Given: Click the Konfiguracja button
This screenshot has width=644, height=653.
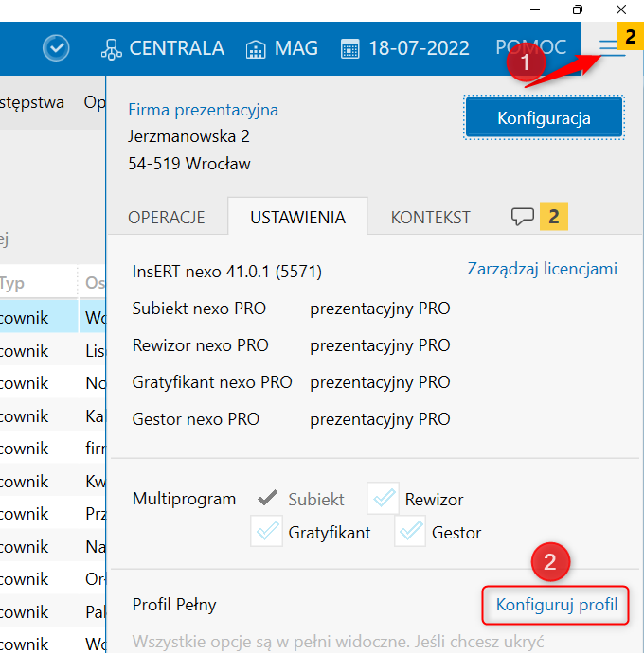Looking at the screenshot, I should click(x=544, y=118).
